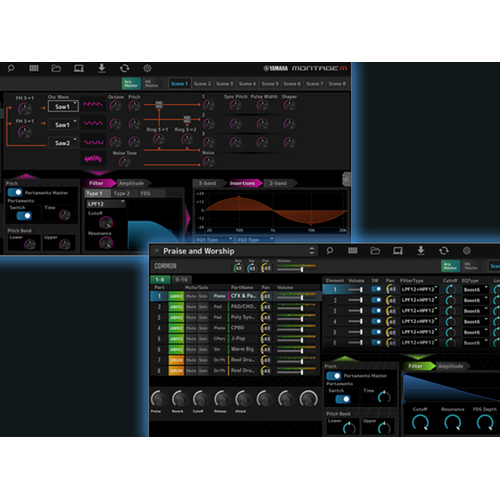Open performance name selector arrows after Praise and Worship
The width and height of the screenshot is (500, 500).
click(x=312, y=251)
